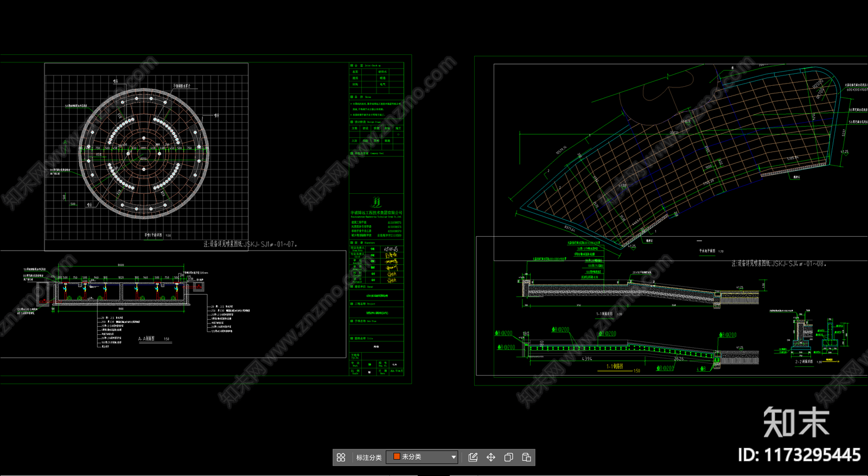Click the yellow 1-1剖面图 section title
This screenshot has height=476, width=868.
click(x=615, y=367)
